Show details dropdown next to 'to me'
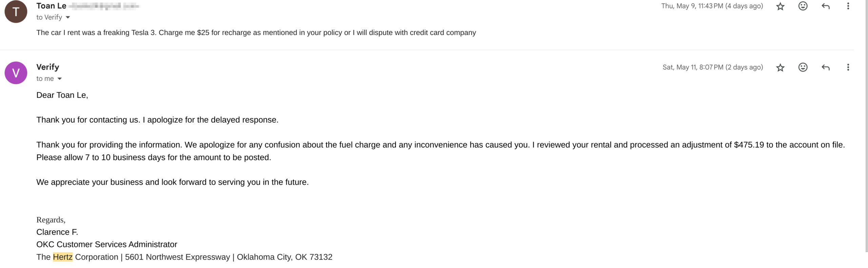The width and height of the screenshot is (868, 268). (60, 79)
